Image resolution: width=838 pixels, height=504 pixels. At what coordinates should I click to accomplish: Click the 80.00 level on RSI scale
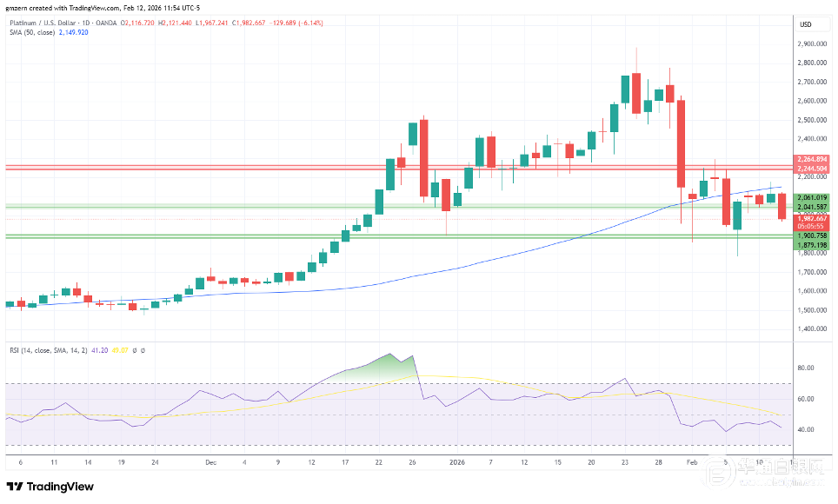point(806,368)
